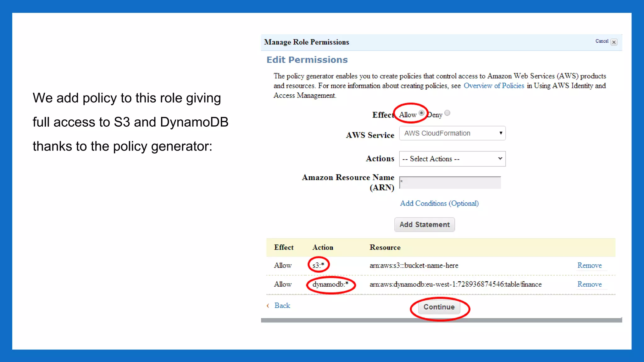Click the Cancel text in dialog header
The height and width of the screenshot is (362, 644).
point(602,41)
